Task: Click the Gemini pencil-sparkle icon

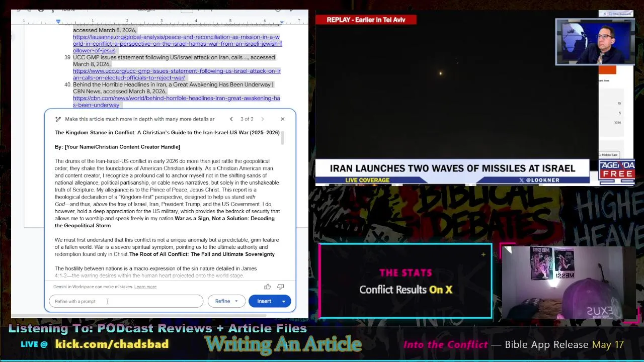Action: click(x=58, y=119)
